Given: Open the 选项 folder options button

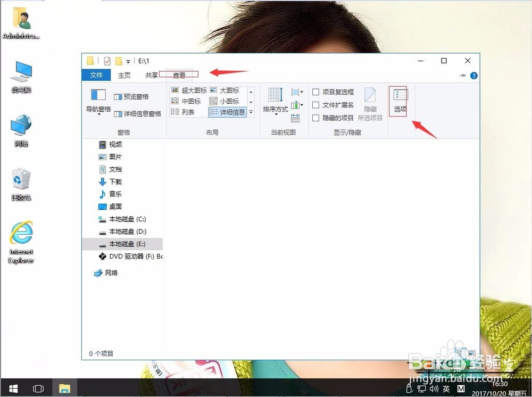Looking at the screenshot, I should [x=400, y=101].
